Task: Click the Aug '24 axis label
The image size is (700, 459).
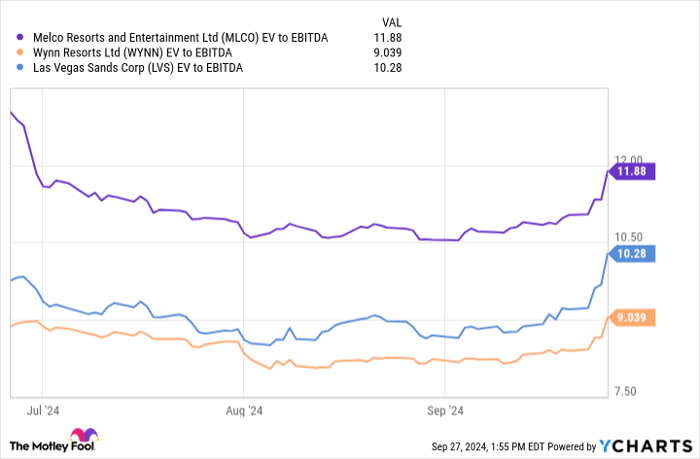Action: [x=244, y=411]
